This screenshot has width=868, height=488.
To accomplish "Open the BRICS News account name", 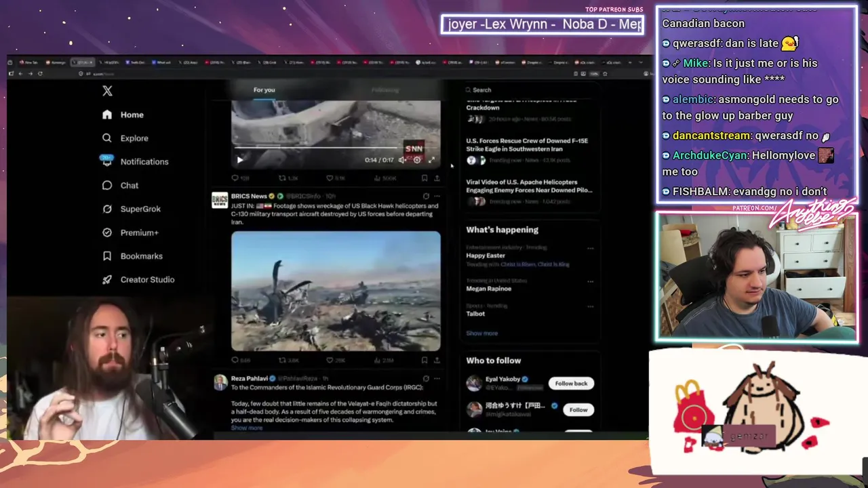I will pos(249,197).
